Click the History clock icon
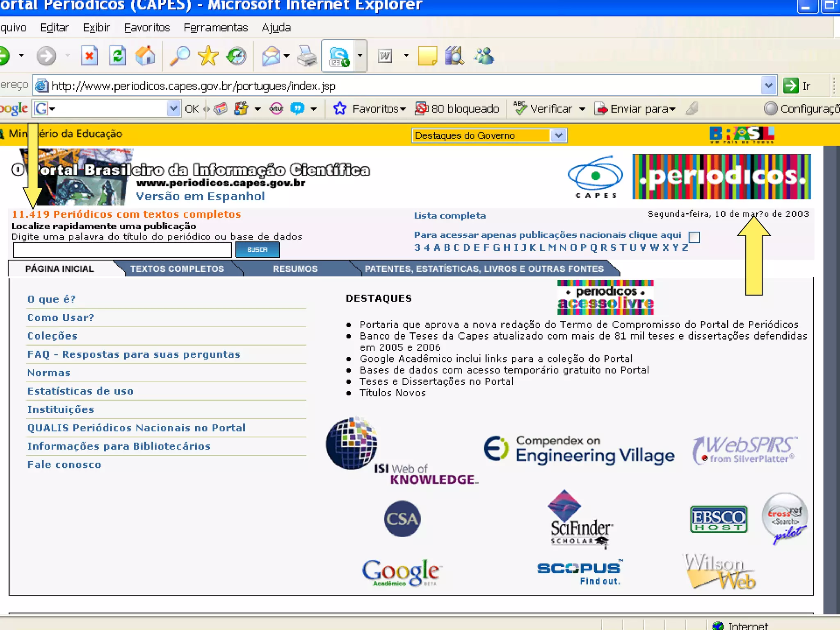 237,56
